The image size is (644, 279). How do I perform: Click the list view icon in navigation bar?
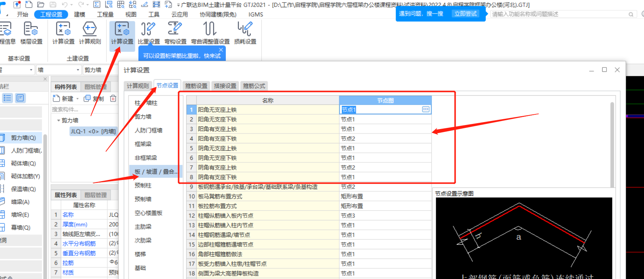[7, 98]
